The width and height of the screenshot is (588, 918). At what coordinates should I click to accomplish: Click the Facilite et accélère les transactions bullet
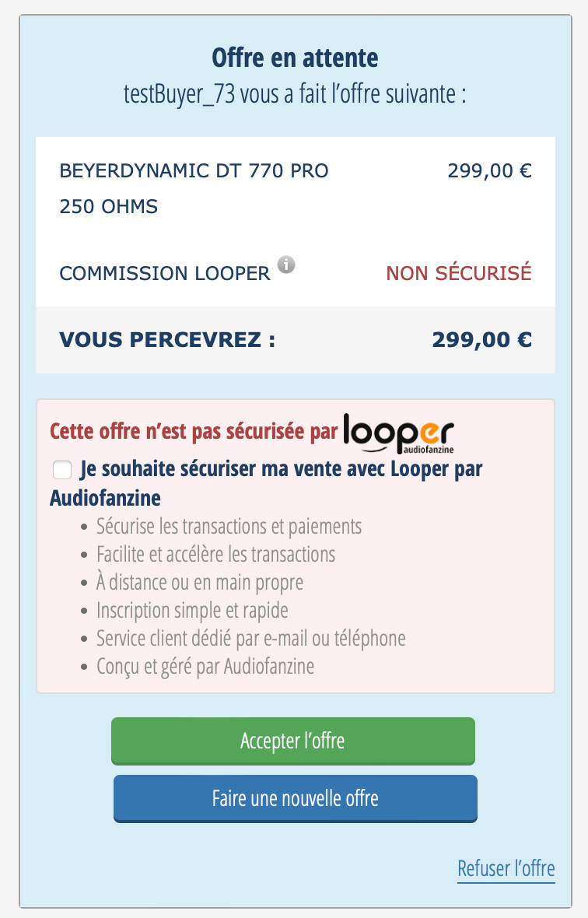pos(215,555)
